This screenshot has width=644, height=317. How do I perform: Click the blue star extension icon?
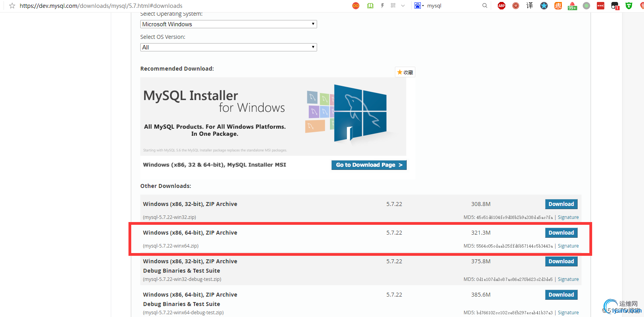point(544,5)
